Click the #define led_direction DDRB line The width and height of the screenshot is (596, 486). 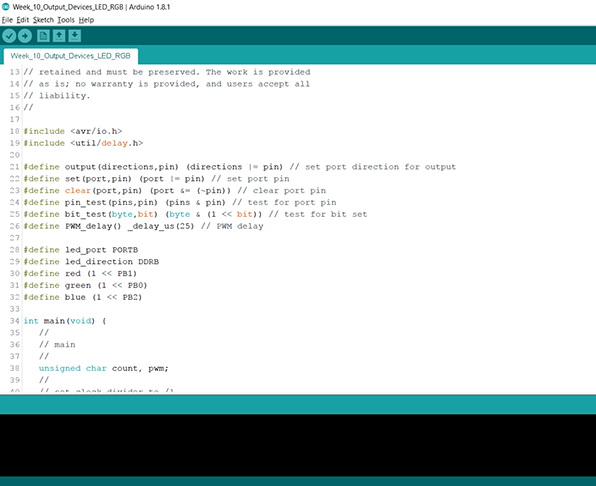[x=91, y=261]
